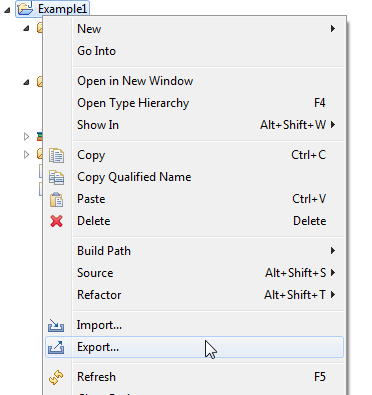Select Open Type Hierarchy
The width and height of the screenshot is (372, 395).
coord(195,103)
